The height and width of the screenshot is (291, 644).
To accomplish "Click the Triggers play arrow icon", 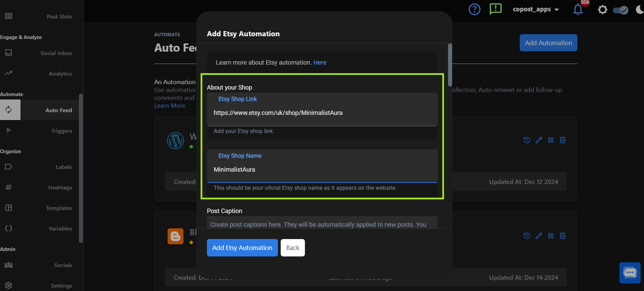I will click(9, 130).
